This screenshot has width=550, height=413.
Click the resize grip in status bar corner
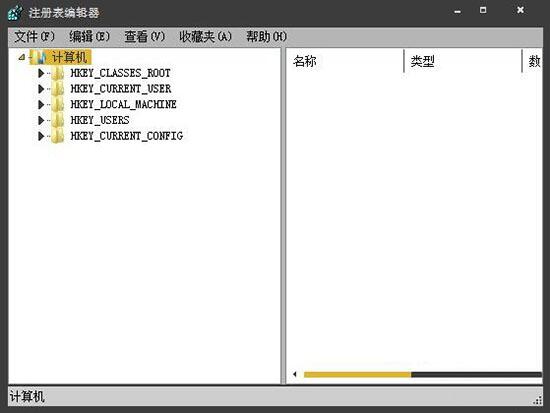[x=537, y=400]
